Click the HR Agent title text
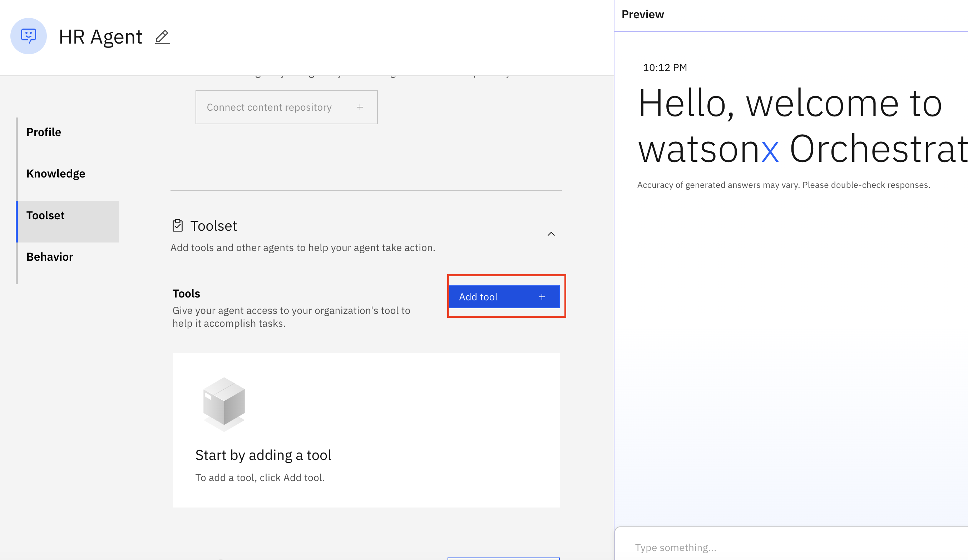Viewport: 968px width, 560px height. point(100,37)
